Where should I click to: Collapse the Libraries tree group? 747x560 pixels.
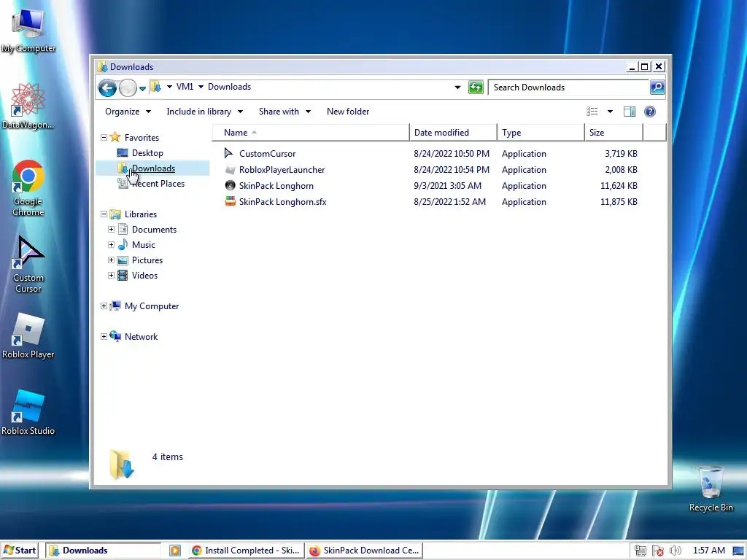[x=104, y=214]
